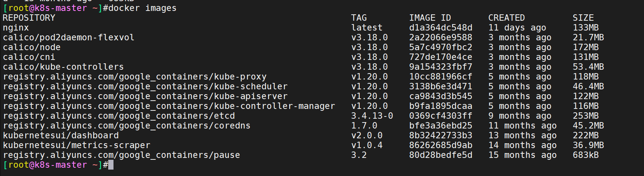Click the CREATED column header
This screenshot has height=176, width=644.
(x=507, y=18)
